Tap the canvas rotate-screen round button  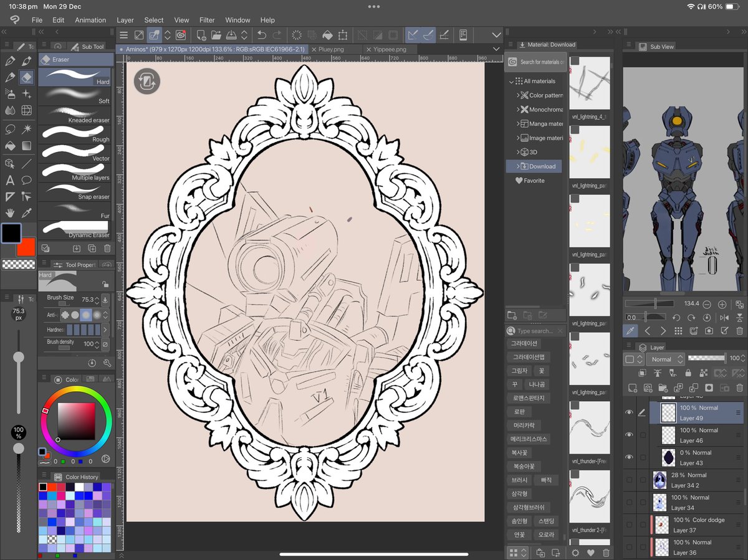[147, 81]
